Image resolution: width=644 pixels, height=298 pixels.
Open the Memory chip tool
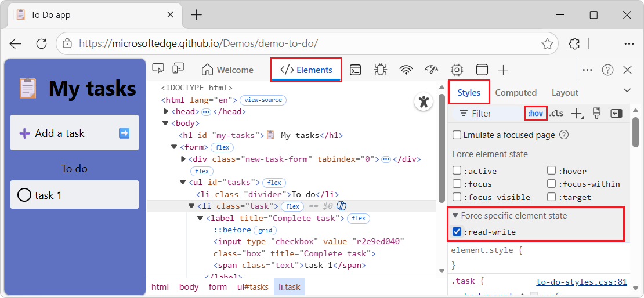click(x=457, y=70)
